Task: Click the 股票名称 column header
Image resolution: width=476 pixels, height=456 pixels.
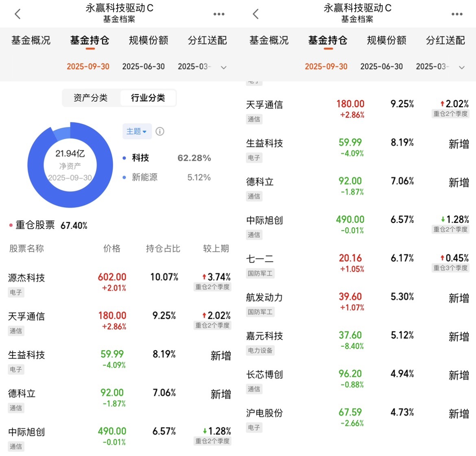Action: click(x=26, y=248)
